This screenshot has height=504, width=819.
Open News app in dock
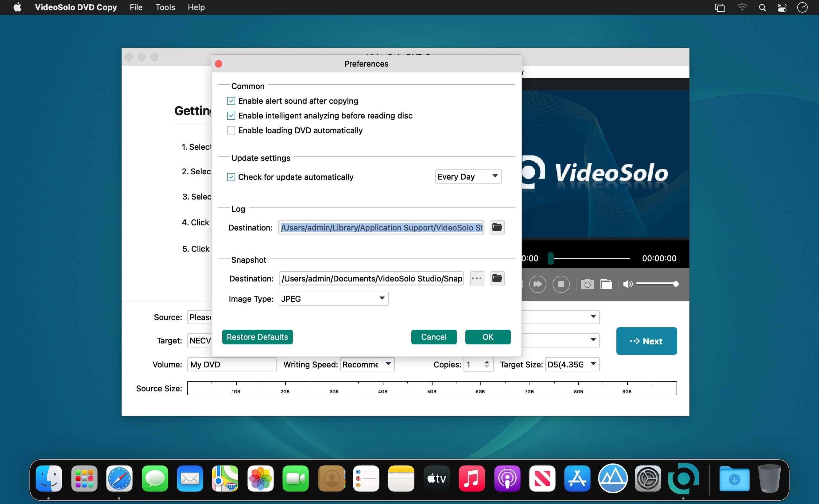(542, 478)
